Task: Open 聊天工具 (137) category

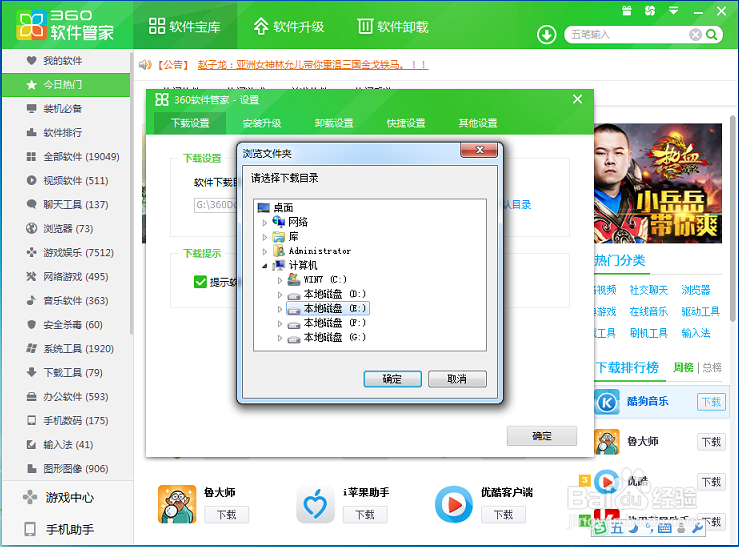Action: tap(66, 204)
